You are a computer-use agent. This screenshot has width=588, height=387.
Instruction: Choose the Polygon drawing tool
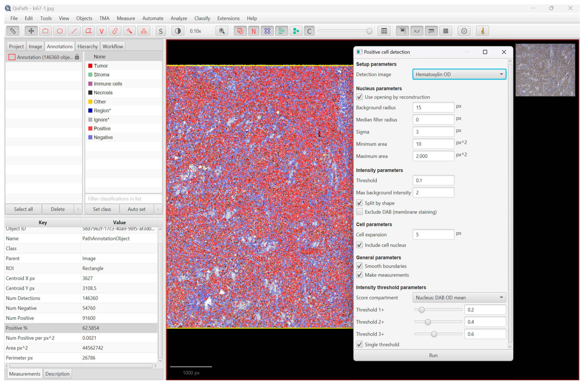pos(88,31)
